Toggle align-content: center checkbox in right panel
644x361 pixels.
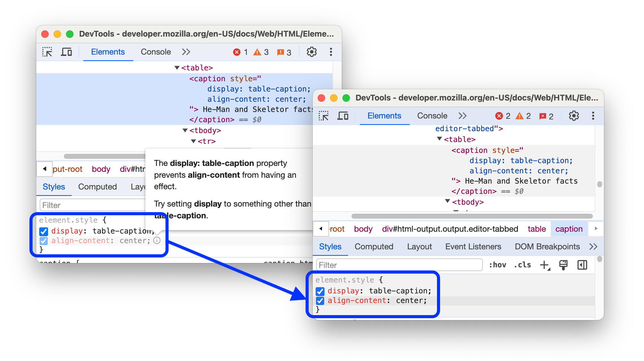(319, 301)
